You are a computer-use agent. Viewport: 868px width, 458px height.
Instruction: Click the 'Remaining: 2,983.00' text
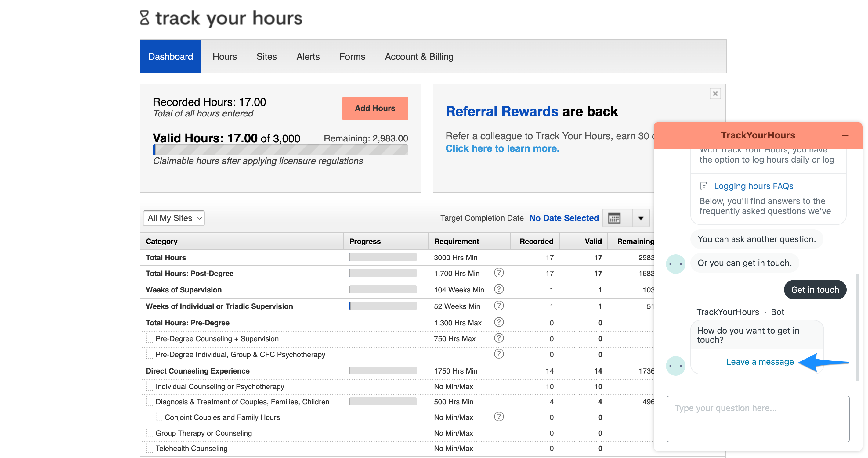366,138
